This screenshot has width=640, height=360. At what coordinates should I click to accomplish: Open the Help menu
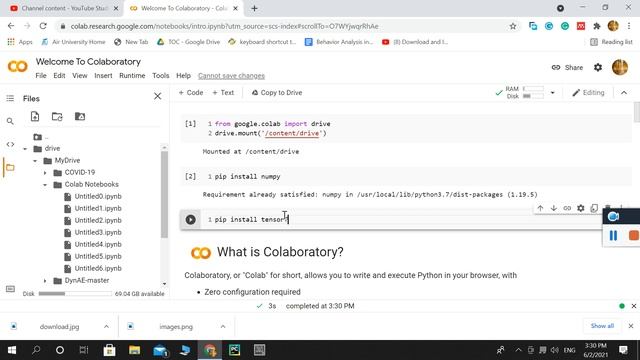pos(183,76)
